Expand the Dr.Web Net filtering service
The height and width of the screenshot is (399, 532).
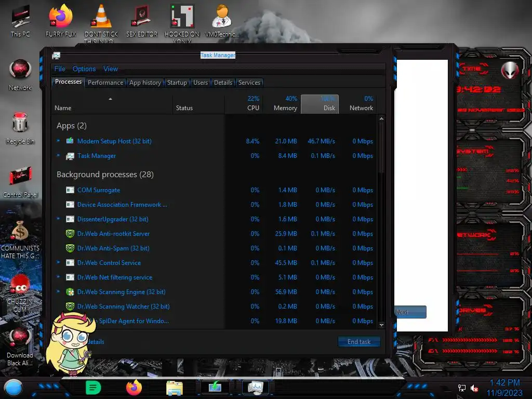tap(58, 277)
